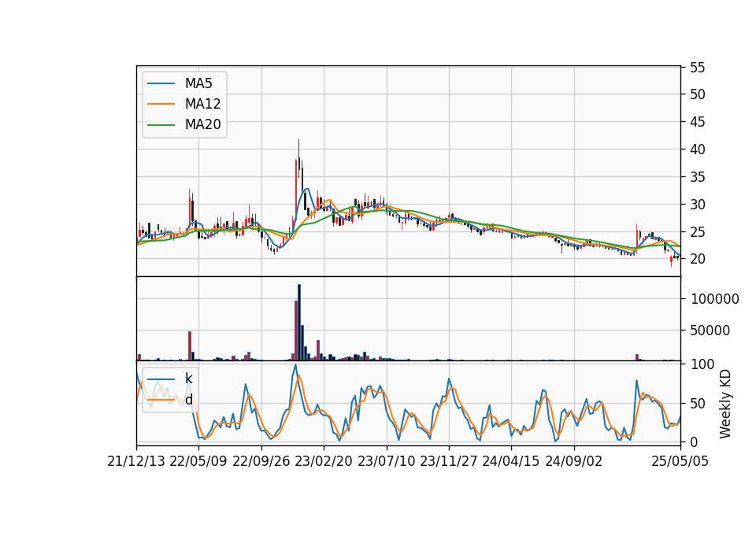Screen dimensions: 756x543
Task: Click the MA5 legend label
Action: (198, 83)
